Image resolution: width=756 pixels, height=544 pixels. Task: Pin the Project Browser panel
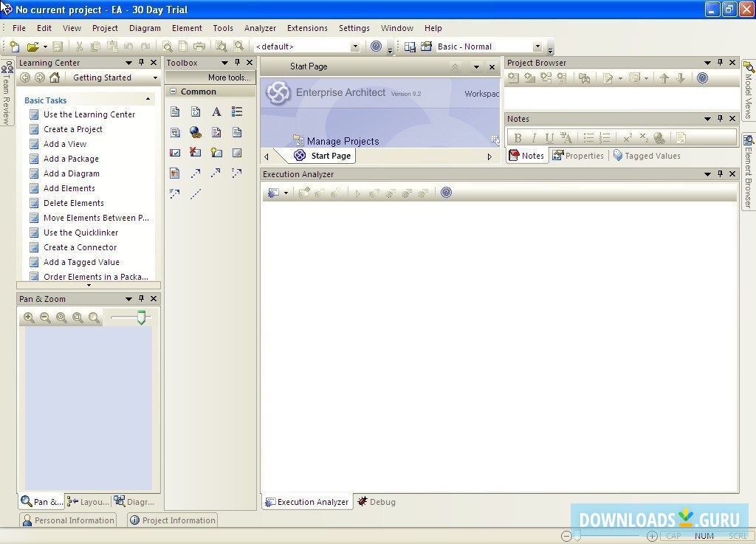pos(720,62)
